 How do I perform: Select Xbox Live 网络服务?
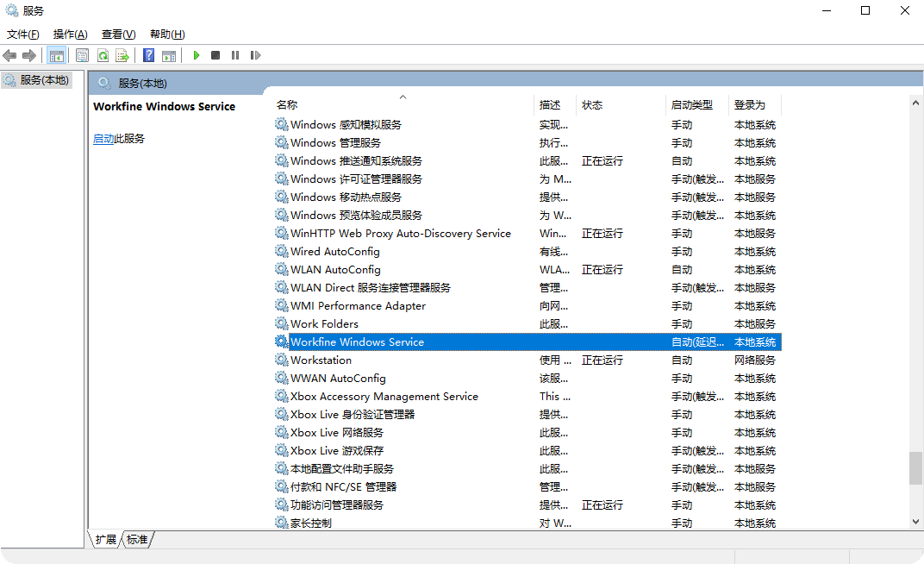coord(528,432)
